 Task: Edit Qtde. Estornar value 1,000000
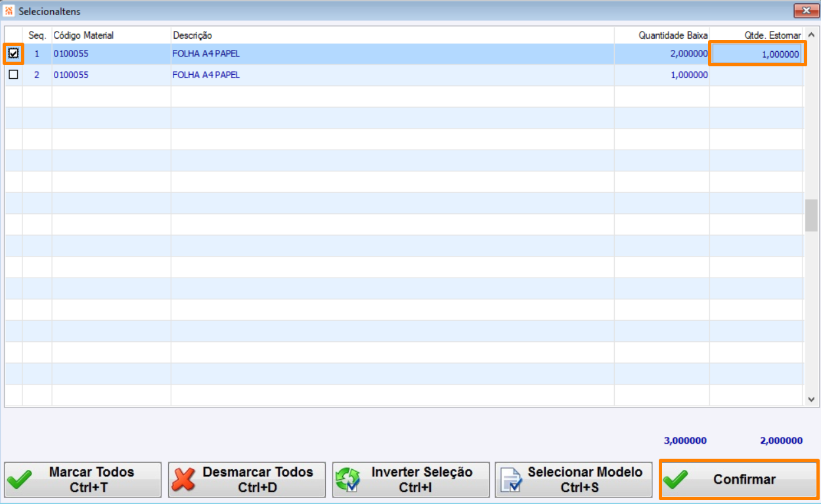757,54
